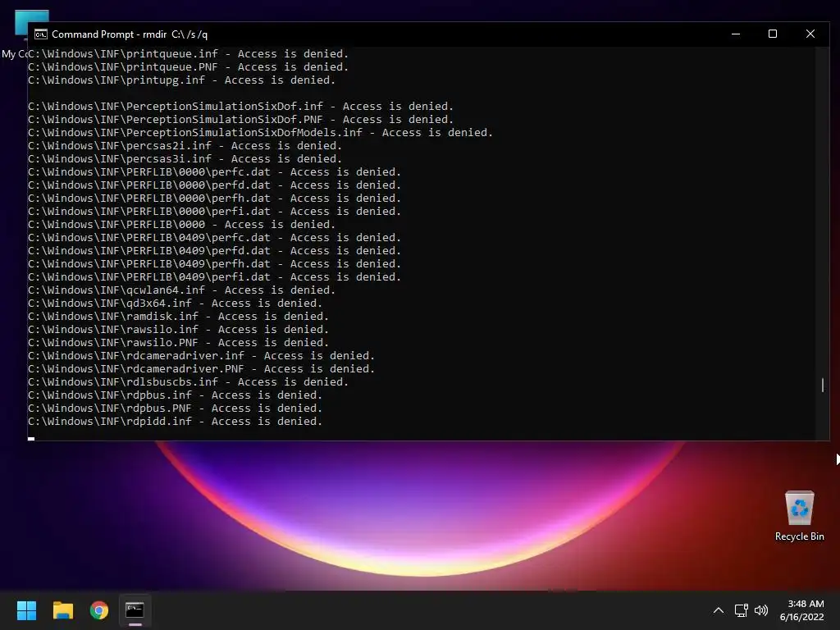The height and width of the screenshot is (630, 840).
Task: Open the Recycle Bin desktop icon
Action: (x=799, y=517)
